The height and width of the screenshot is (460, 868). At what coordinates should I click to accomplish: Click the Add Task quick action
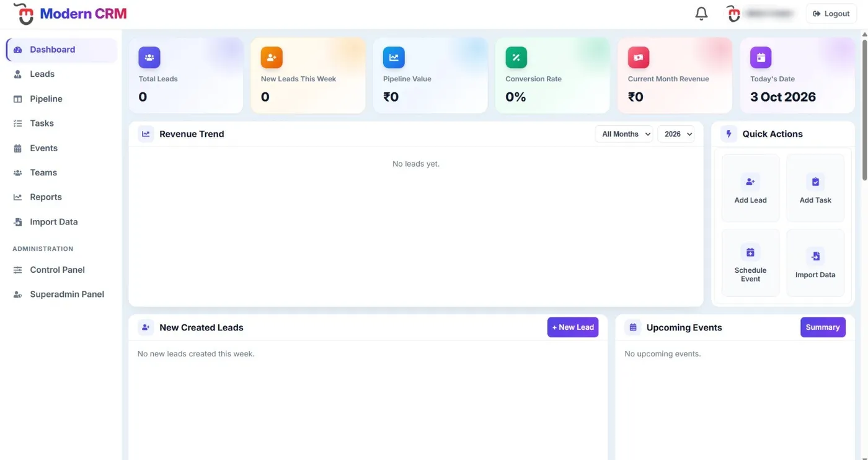[815, 188]
